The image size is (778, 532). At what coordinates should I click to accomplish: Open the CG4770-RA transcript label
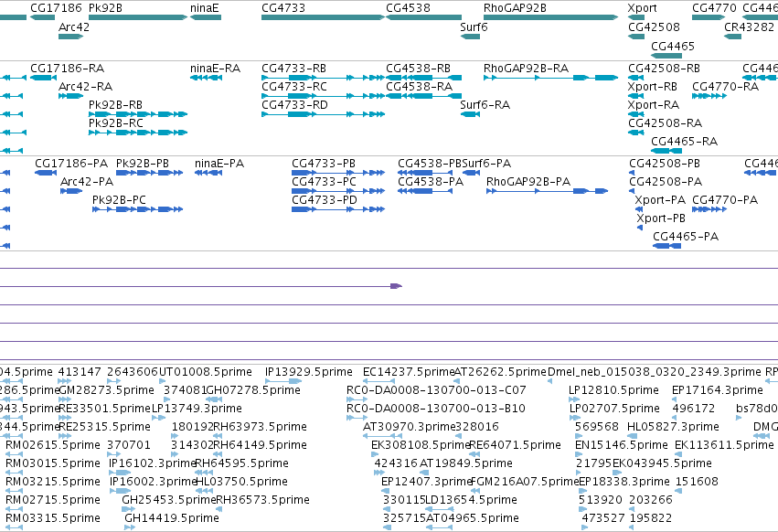[725, 86]
